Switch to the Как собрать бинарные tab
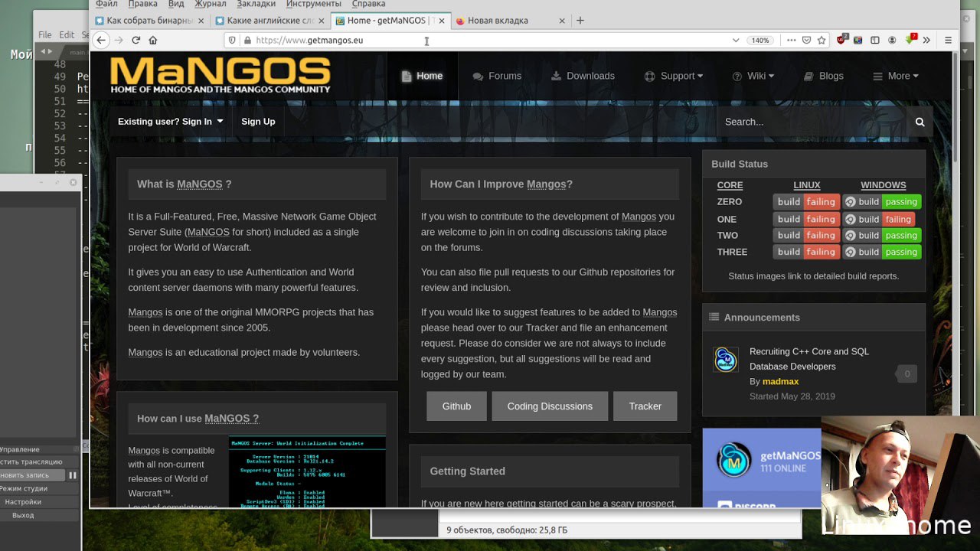This screenshot has height=551, width=980. [x=149, y=21]
